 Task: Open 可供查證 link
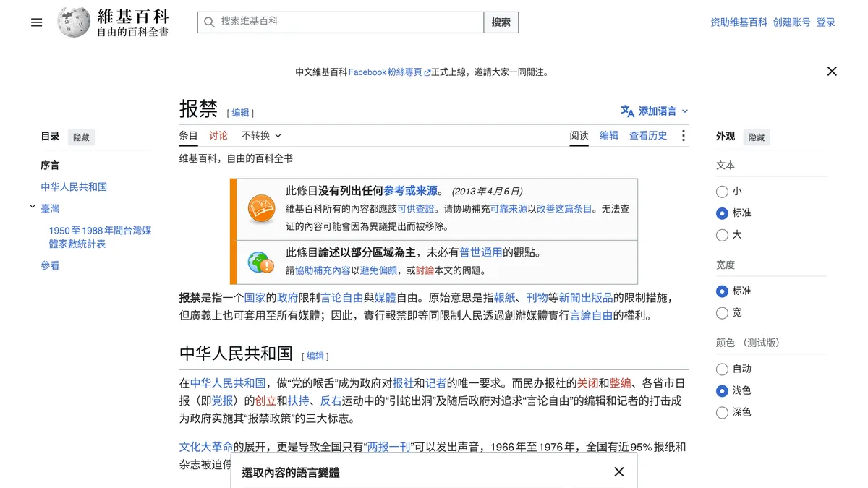(x=416, y=209)
